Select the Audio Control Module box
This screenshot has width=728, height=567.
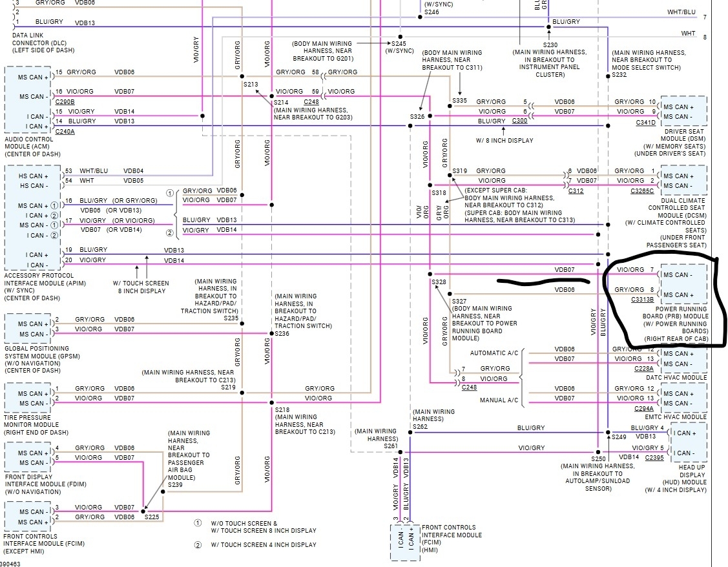click(x=26, y=99)
